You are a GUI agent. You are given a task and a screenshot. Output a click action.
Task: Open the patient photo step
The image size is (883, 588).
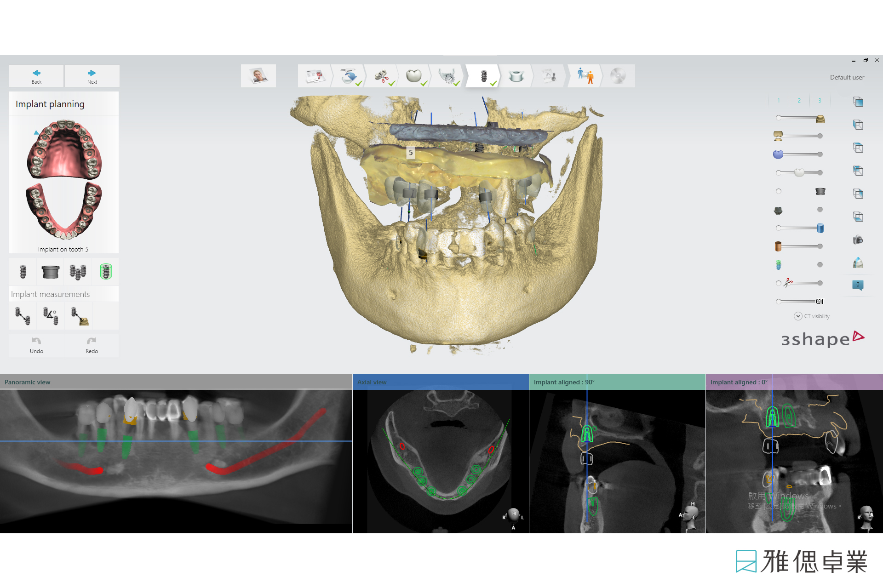pos(258,76)
